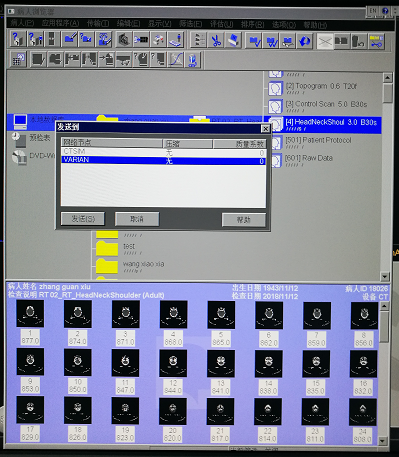Select the CTSIM network node row
This screenshot has width=399, height=457.
click(x=163, y=152)
